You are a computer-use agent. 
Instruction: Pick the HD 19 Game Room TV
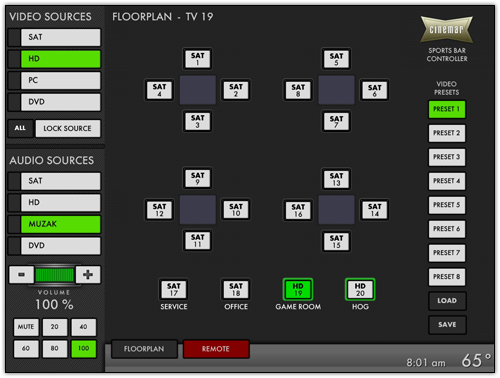(298, 289)
